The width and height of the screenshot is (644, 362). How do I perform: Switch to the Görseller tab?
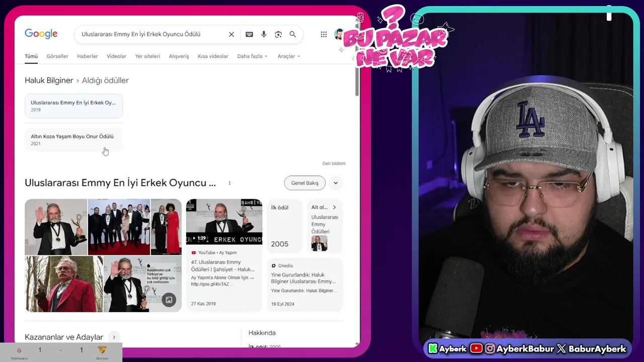57,56
